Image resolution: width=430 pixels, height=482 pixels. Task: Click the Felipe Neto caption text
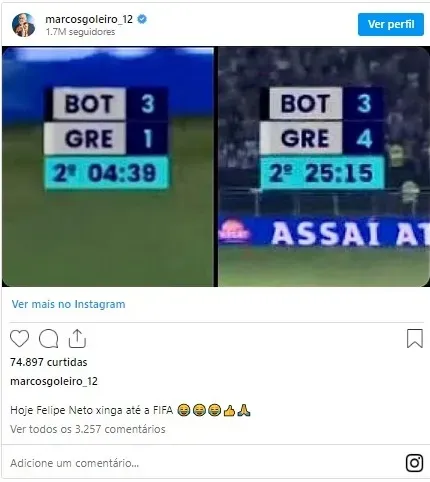92,410
